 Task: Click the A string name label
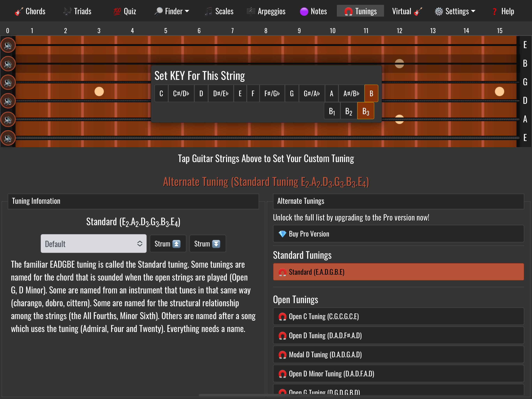click(x=525, y=119)
